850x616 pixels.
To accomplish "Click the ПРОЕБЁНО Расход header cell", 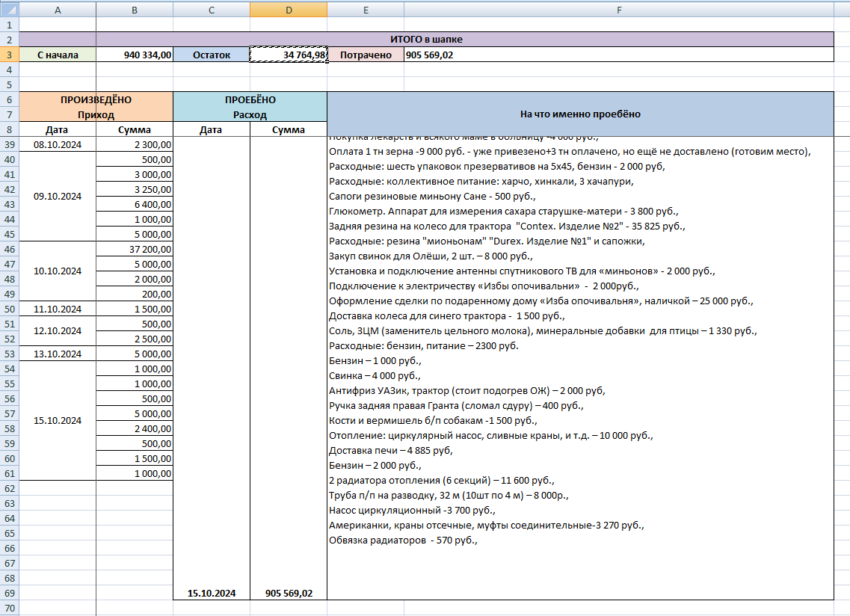I will [x=250, y=107].
